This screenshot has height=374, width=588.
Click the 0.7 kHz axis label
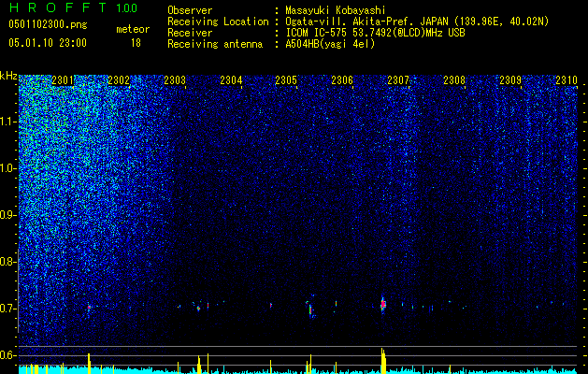(x=7, y=309)
